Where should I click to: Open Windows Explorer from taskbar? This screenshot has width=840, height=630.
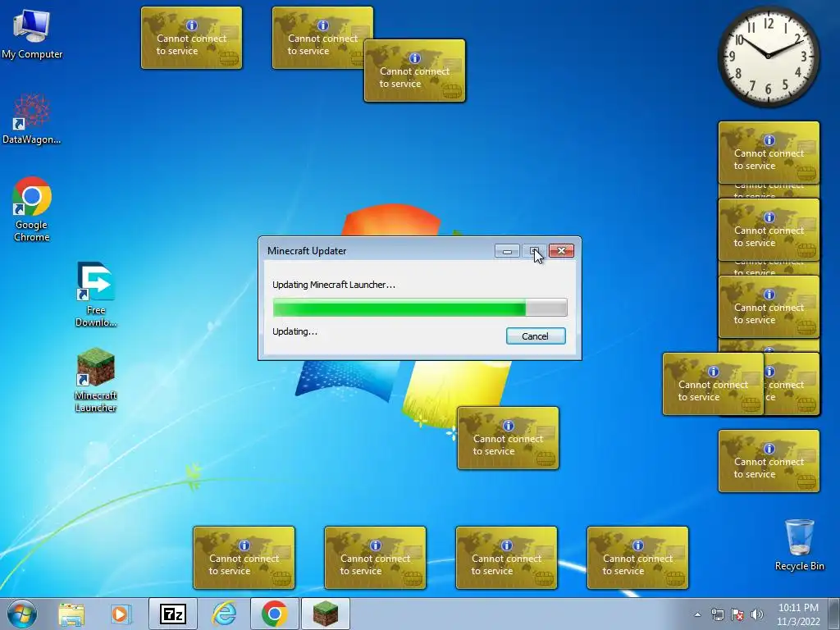(71, 614)
